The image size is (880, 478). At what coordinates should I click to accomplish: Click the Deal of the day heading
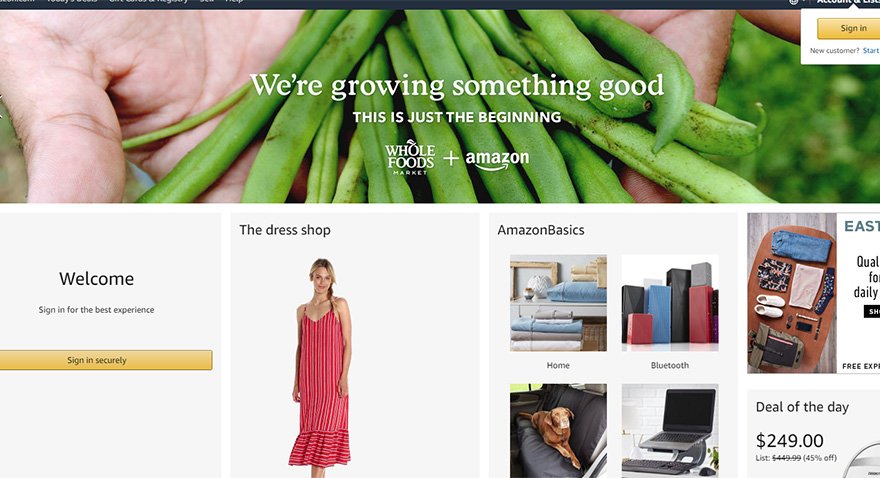click(802, 407)
